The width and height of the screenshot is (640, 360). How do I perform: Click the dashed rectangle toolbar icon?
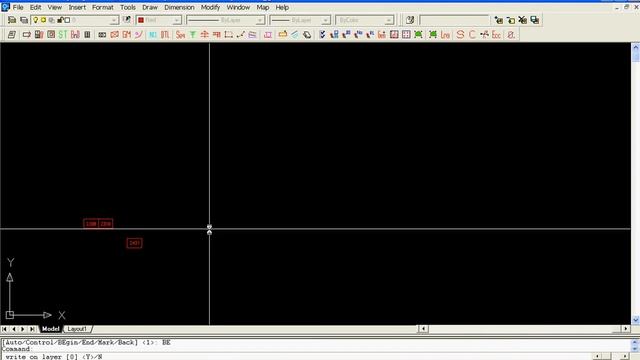click(x=229, y=35)
